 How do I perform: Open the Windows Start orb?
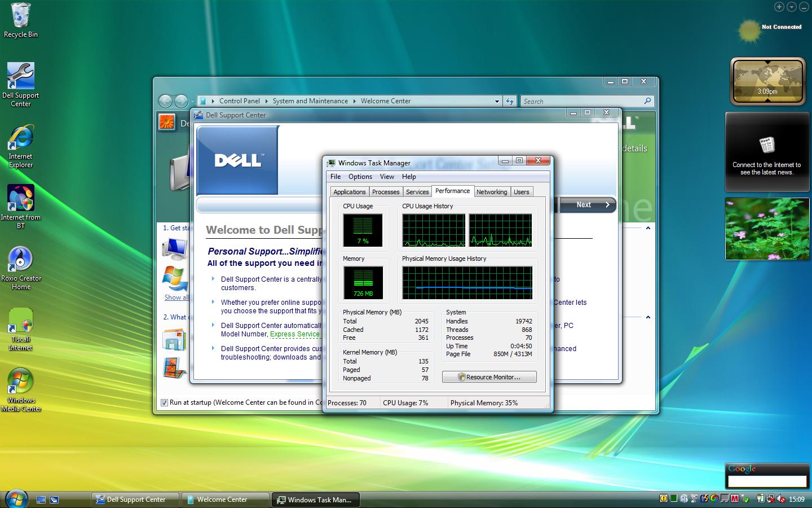coord(16,498)
